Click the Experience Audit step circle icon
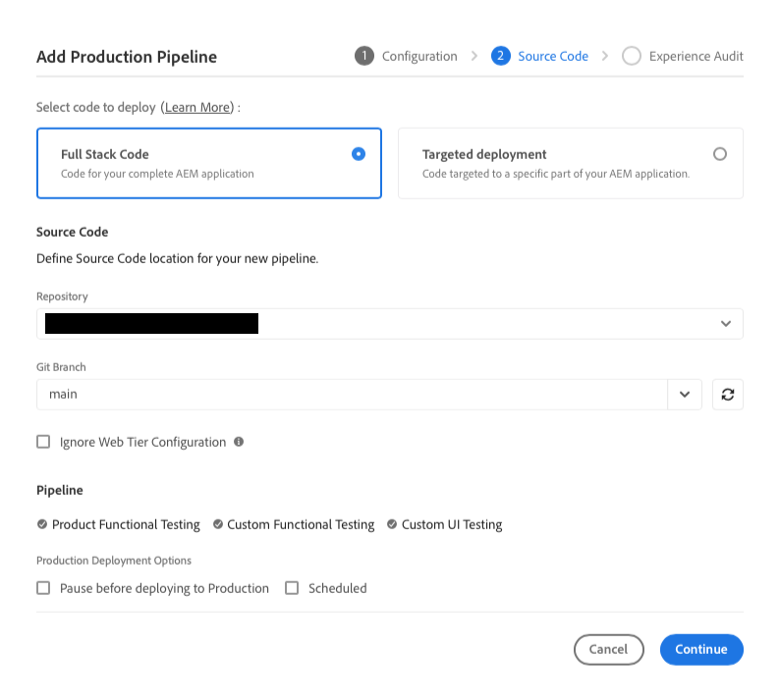This screenshot has height=700, width=780. tap(632, 56)
